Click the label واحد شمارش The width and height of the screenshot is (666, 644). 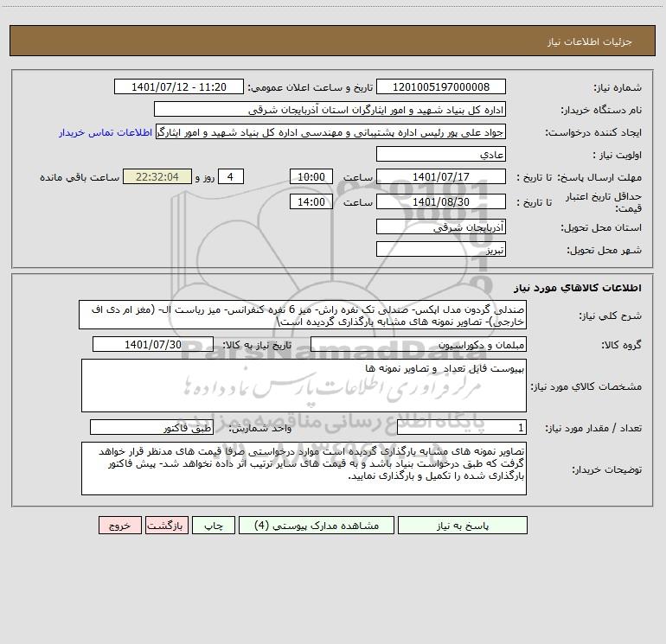(260, 429)
